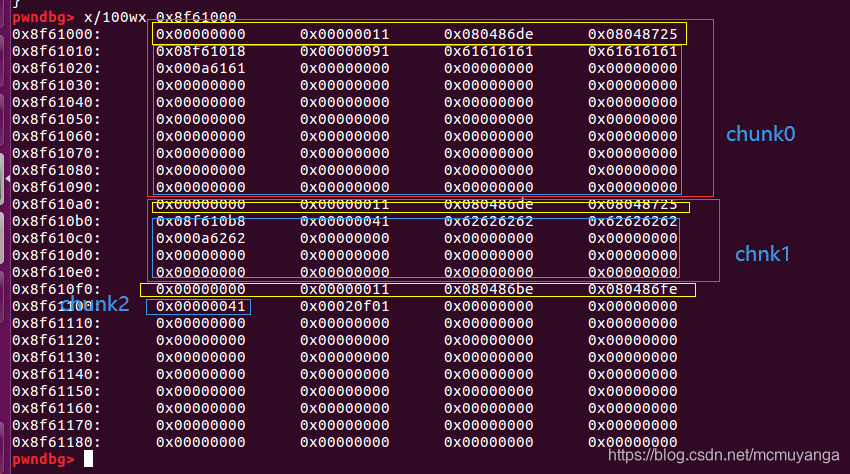Select address label 0x8f61040:

(56, 103)
